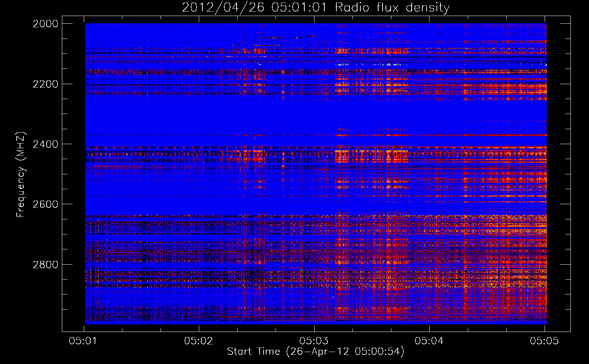This screenshot has height=364, width=589.
Task: Select the 2000 frequency tick label
Action: (46, 24)
